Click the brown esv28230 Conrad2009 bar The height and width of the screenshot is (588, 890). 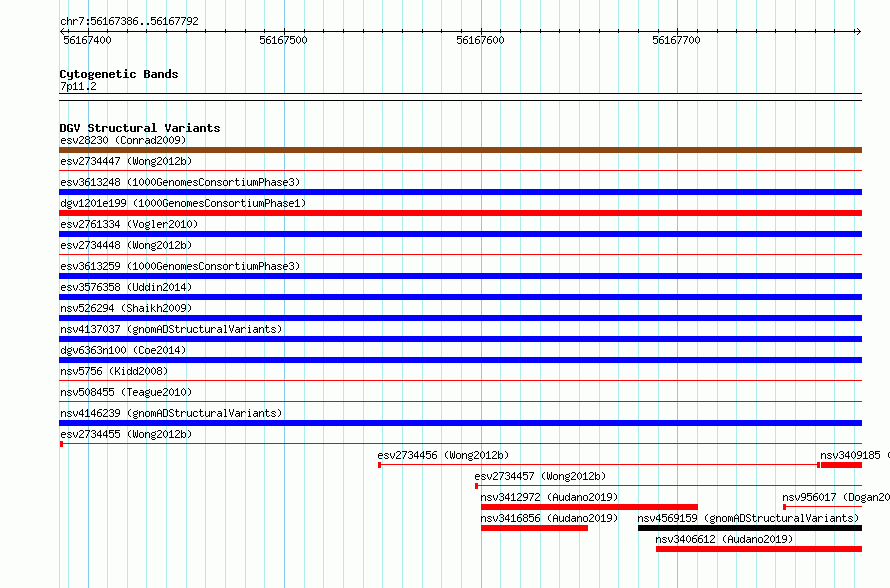pyautogui.click(x=460, y=150)
